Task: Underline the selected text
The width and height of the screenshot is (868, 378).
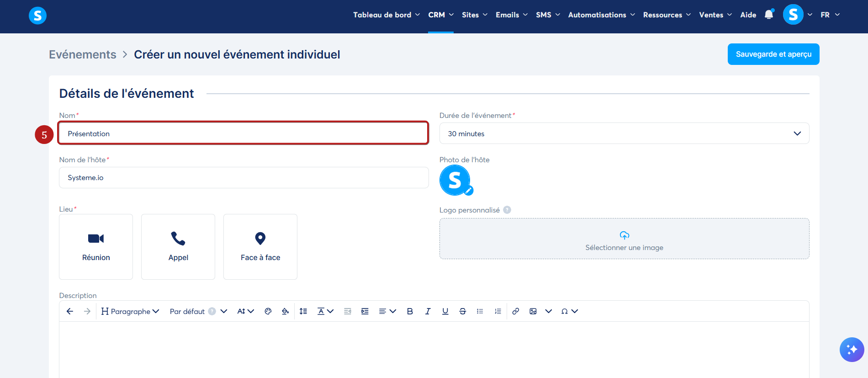Action: 445,311
